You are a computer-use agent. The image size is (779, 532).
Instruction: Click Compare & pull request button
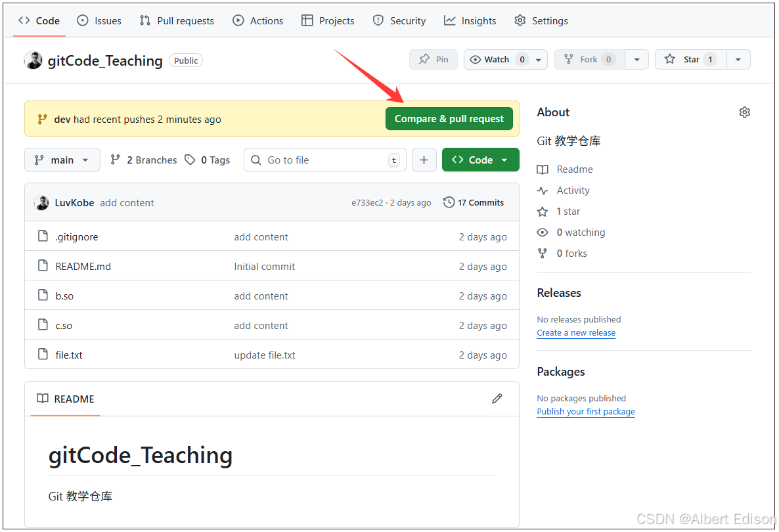tap(449, 119)
